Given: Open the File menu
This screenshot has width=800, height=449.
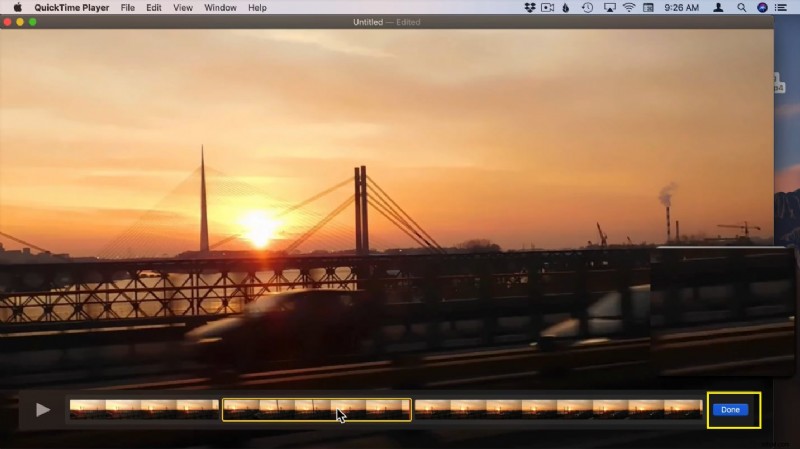Looking at the screenshot, I should [x=127, y=7].
